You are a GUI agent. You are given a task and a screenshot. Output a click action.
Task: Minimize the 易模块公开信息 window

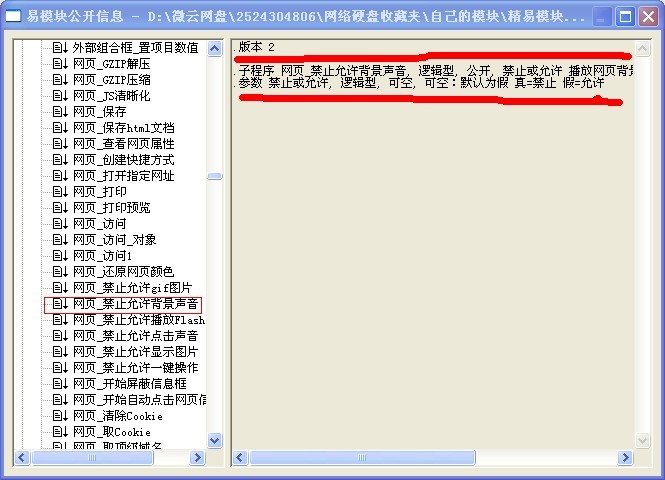(601, 17)
